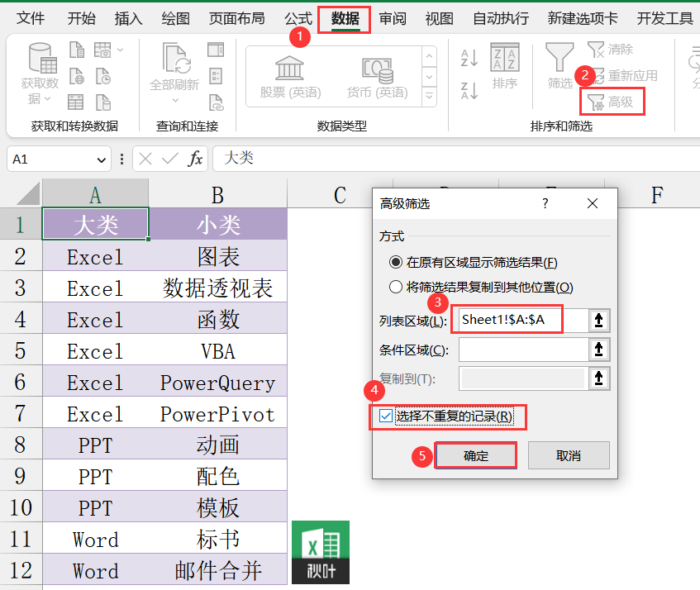Select the 股票 (英语) data type
700x590 pixels.
coord(290,77)
